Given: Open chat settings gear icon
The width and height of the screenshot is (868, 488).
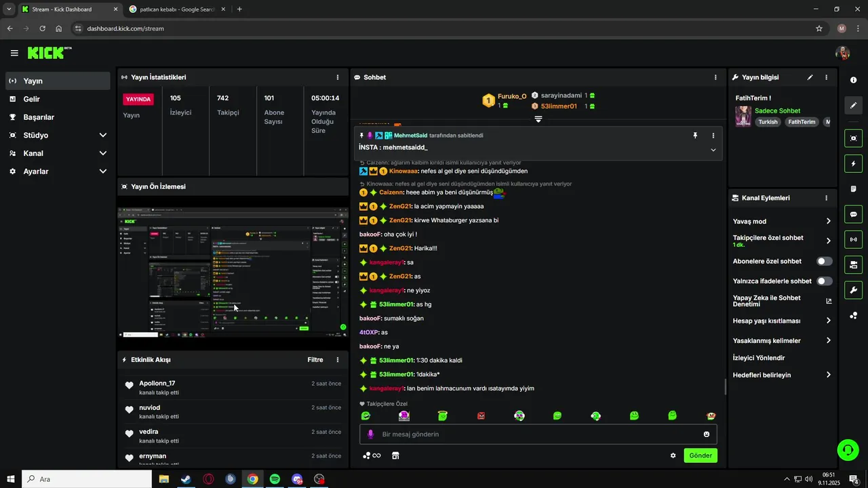Looking at the screenshot, I should tap(673, 455).
